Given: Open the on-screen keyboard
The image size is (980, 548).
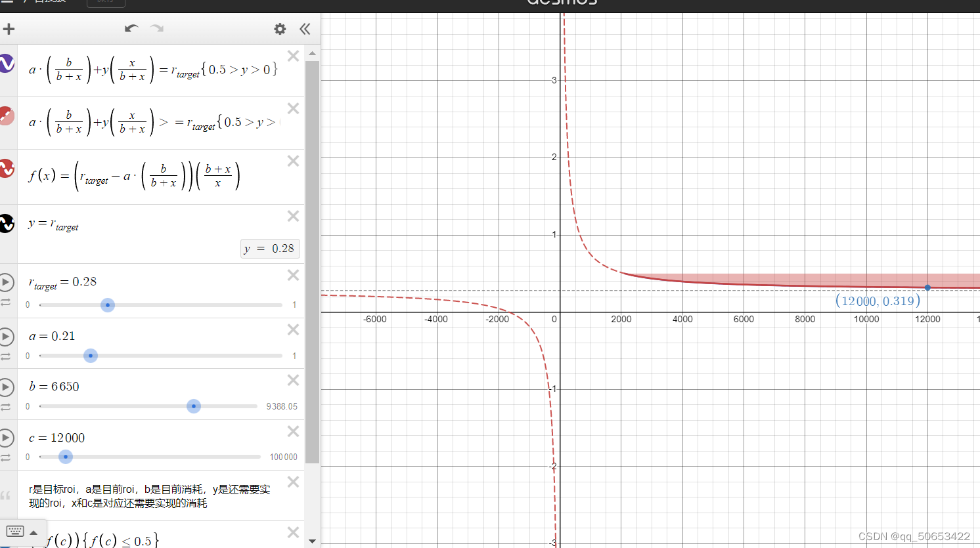Looking at the screenshot, I should 15,532.
